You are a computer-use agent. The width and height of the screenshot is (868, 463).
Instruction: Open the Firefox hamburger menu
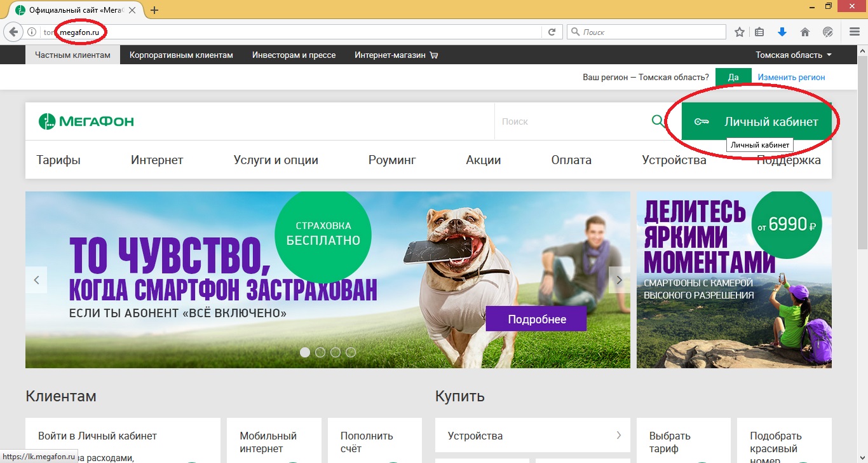(x=854, y=31)
